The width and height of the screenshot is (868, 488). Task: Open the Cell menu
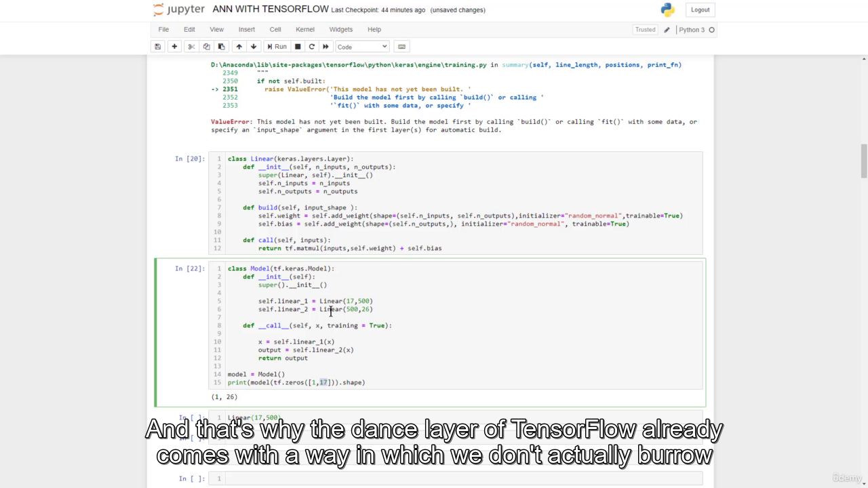(275, 30)
